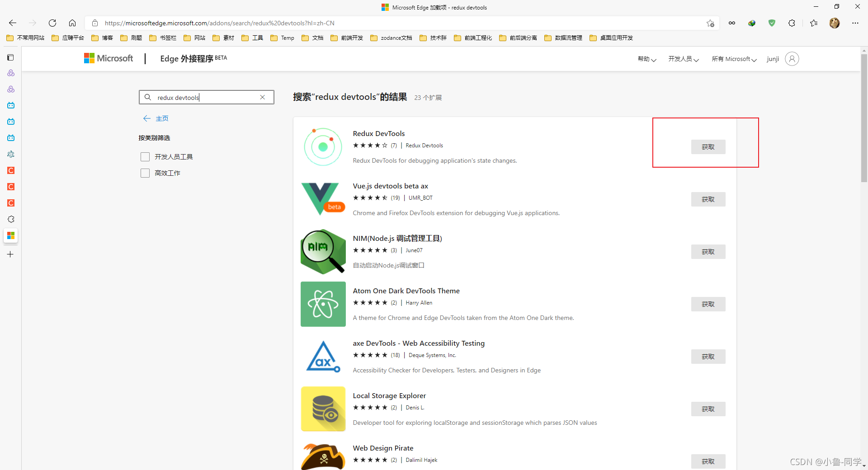Open the Temp bookmarks folder
This screenshot has width=868, height=470.
tap(282, 38)
